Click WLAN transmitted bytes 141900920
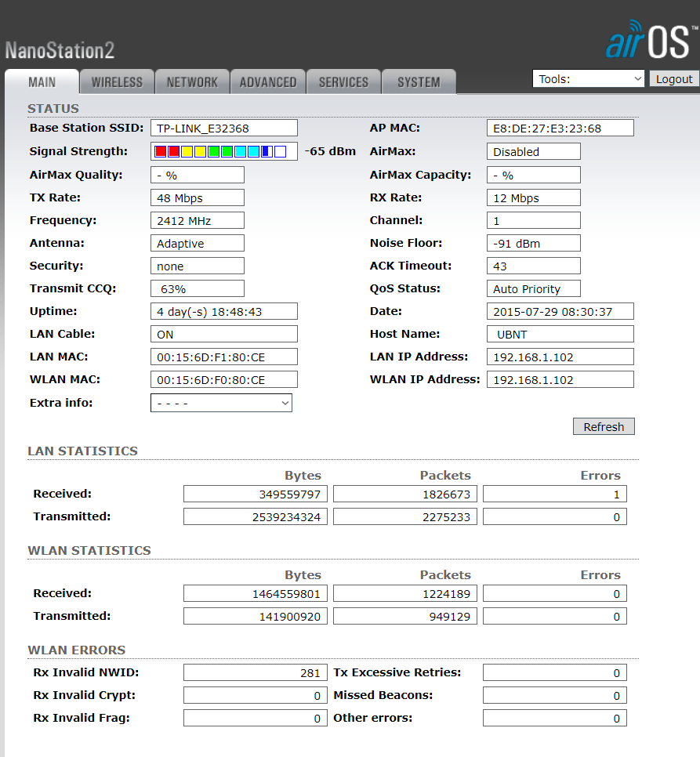Screen dimensions: 700x757 coord(256,617)
